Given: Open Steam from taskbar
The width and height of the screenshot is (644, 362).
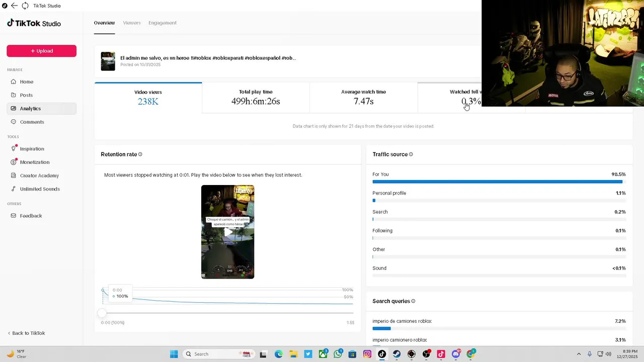Looking at the screenshot, I should (396, 354).
